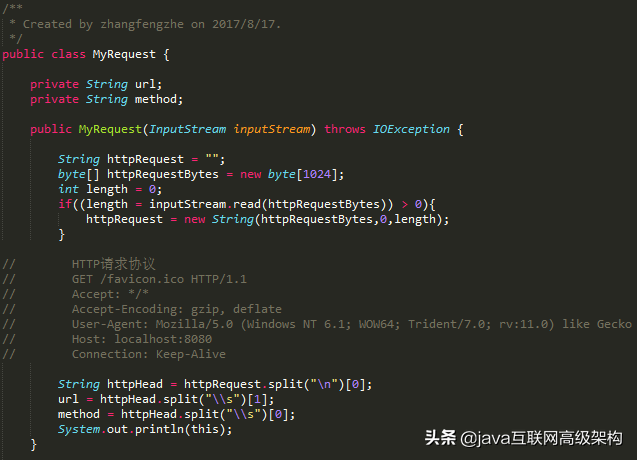
Task: Click the 'GET /favicon.ico HTTP/1.1' comment
Action: (158, 279)
